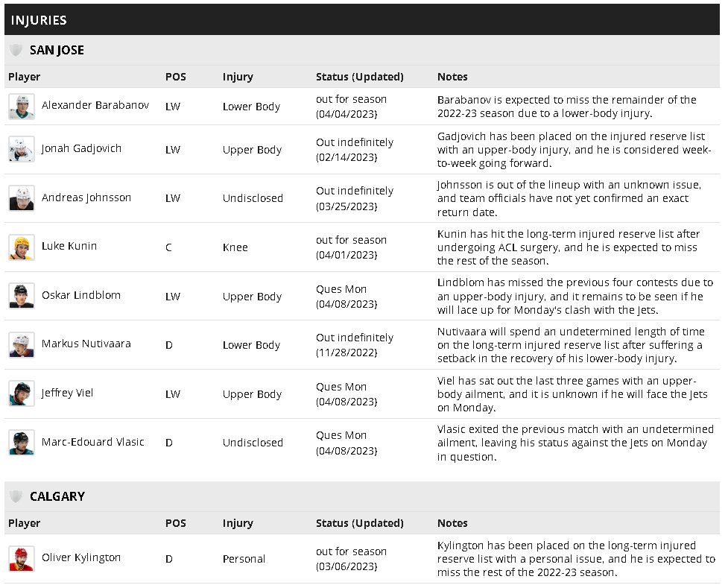Click the Injury column header in Calgary table

[x=238, y=523]
